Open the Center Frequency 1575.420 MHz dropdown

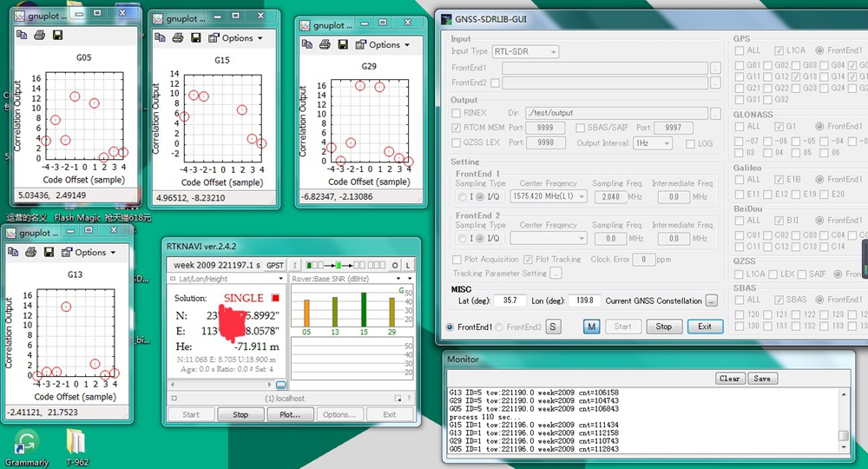(x=548, y=196)
